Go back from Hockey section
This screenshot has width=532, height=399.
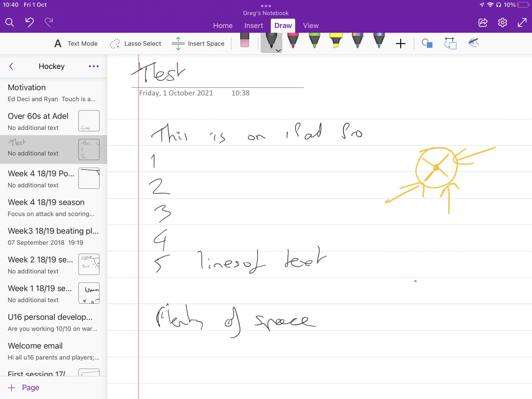pyautogui.click(x=11, y=66)
